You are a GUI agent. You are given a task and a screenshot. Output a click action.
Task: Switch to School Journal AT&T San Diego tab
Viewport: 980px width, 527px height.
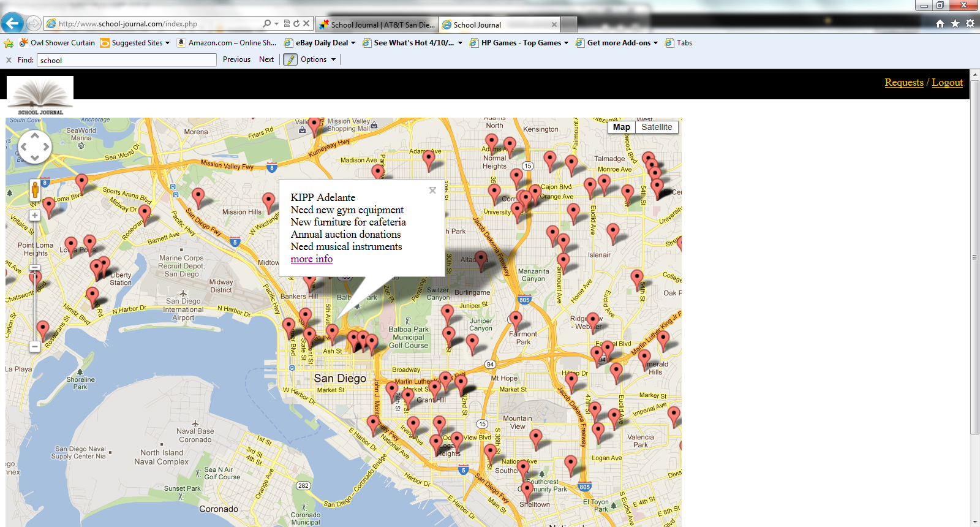(x=377, y=25)
